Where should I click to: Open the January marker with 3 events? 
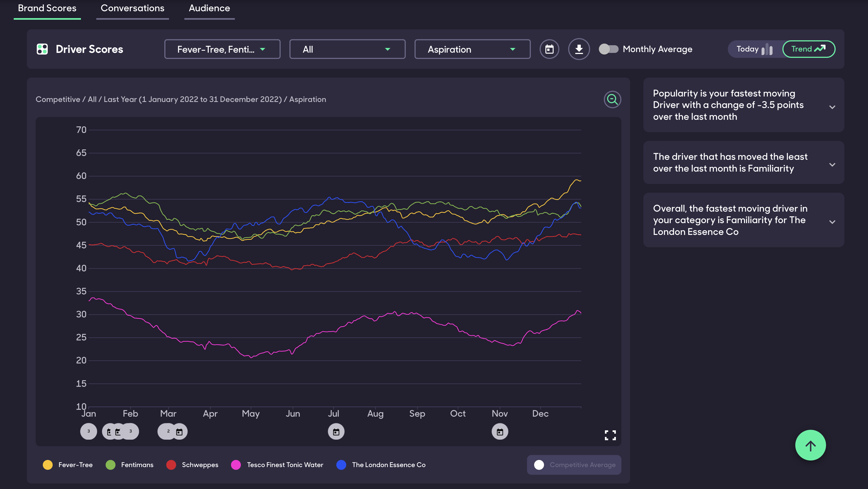89,431
